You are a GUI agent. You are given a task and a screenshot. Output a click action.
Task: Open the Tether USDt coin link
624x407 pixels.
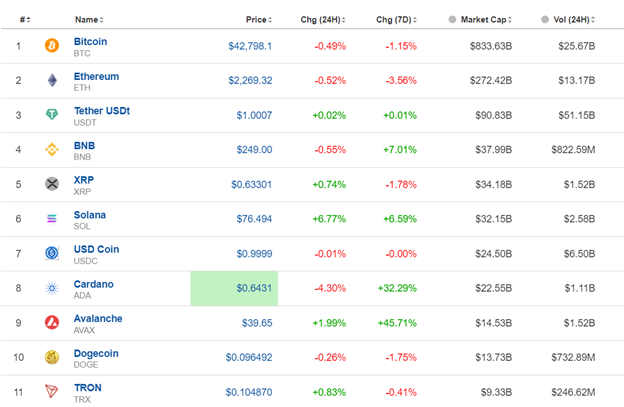(102, 111)
